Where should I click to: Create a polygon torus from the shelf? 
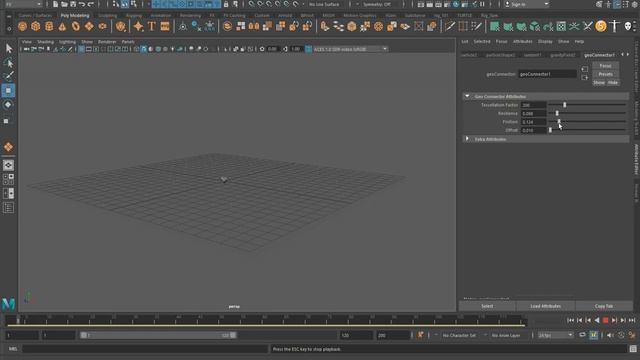[76, 27]
